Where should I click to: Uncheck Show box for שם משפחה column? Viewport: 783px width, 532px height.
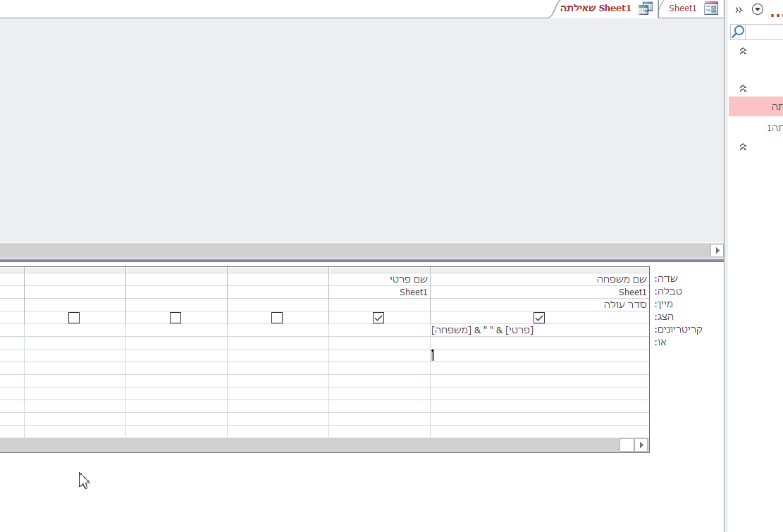click(539, 317)
